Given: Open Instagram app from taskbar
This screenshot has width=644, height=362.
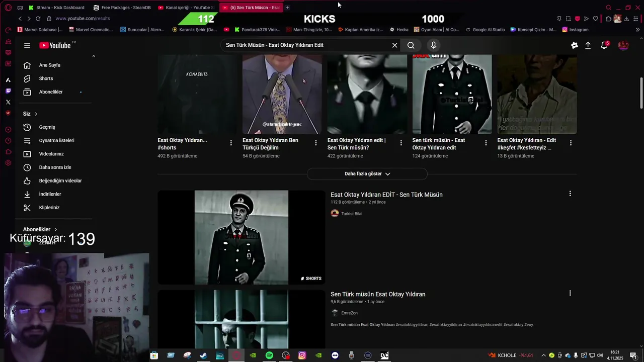Looking at the screenshot, I should click(302, 355).
